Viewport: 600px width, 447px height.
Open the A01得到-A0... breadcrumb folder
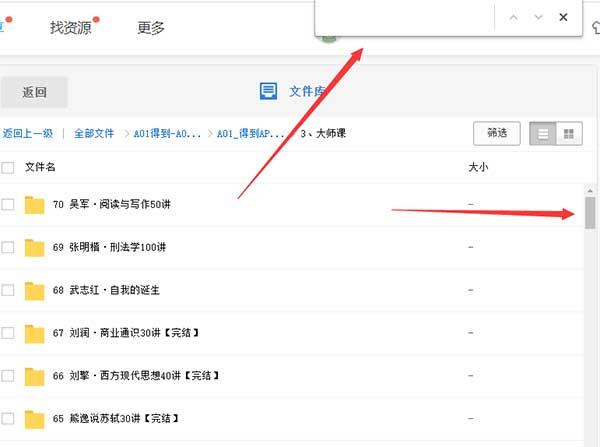coord(167,134)
